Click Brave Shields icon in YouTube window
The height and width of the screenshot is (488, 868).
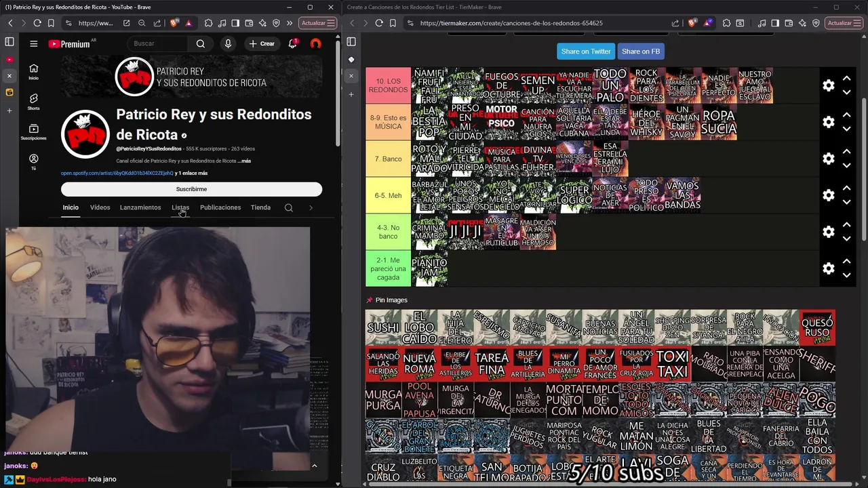click(x=174, y=23)
